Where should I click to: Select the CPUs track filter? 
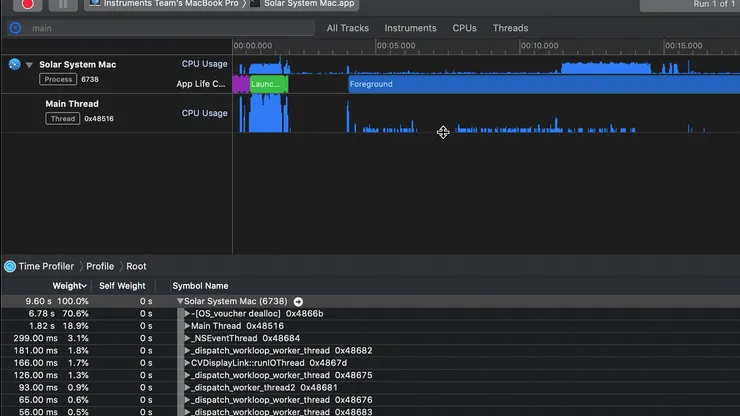click(464, 28)
